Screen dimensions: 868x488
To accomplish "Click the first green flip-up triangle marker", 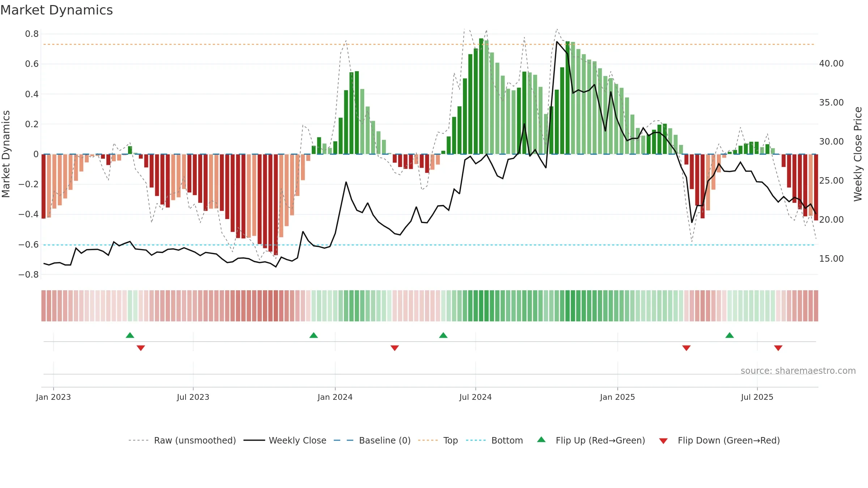I will tap(130, 335).
